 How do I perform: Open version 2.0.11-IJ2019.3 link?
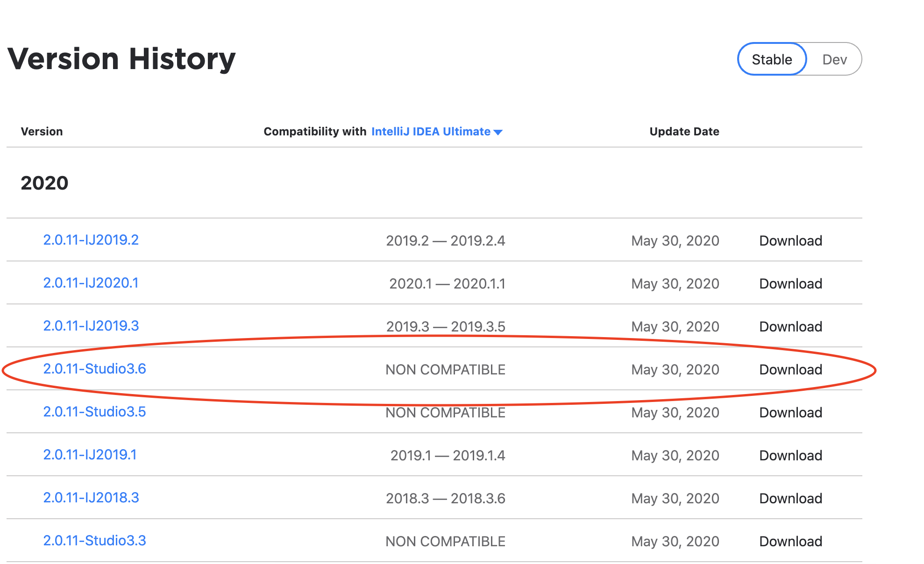(91, 326)
